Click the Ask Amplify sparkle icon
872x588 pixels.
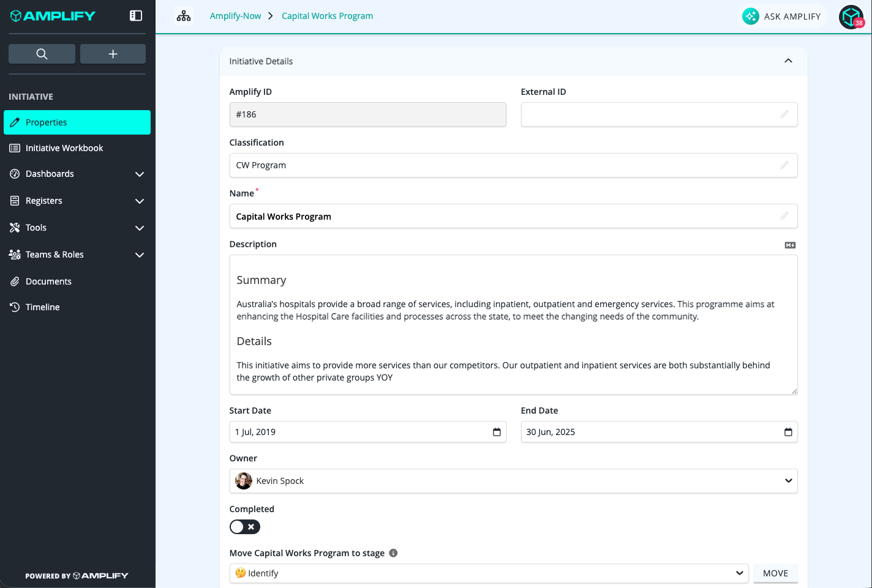751,16
